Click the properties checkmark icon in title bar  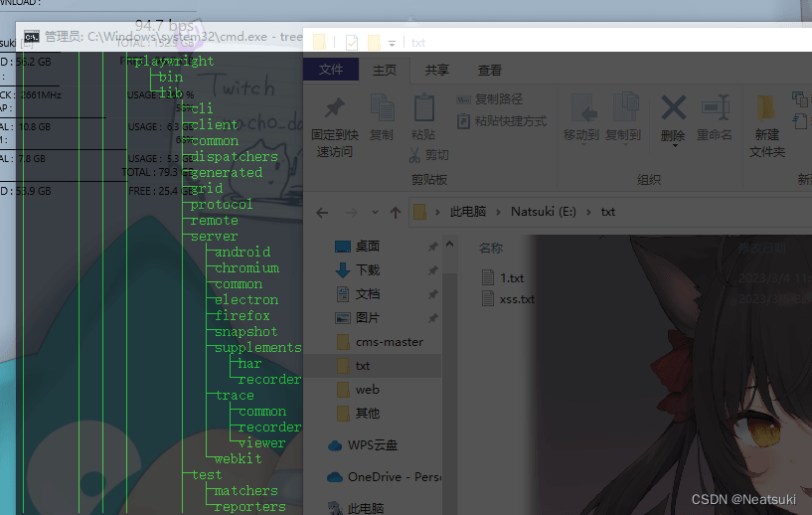pyautogui.click(x=352, y=42)
